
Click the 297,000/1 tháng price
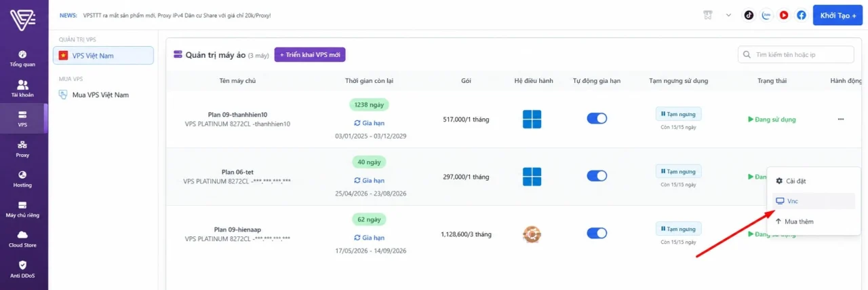[x=465, y=177]
